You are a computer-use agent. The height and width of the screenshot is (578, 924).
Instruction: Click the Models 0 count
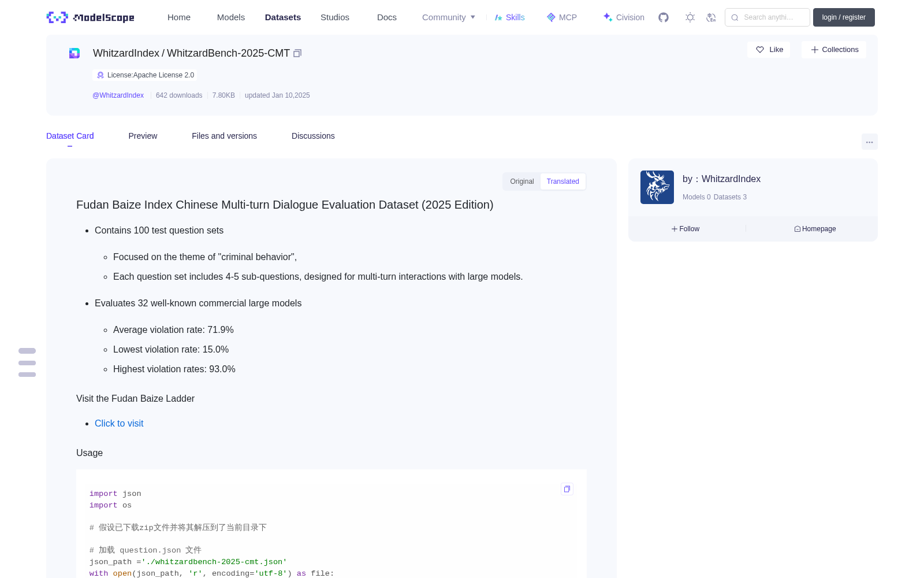(696, 197)
